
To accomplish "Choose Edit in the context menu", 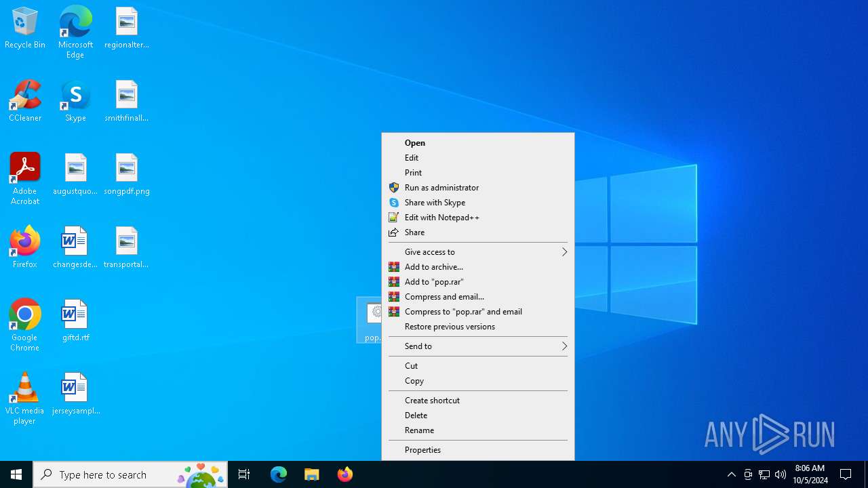I will pos(478,158).
